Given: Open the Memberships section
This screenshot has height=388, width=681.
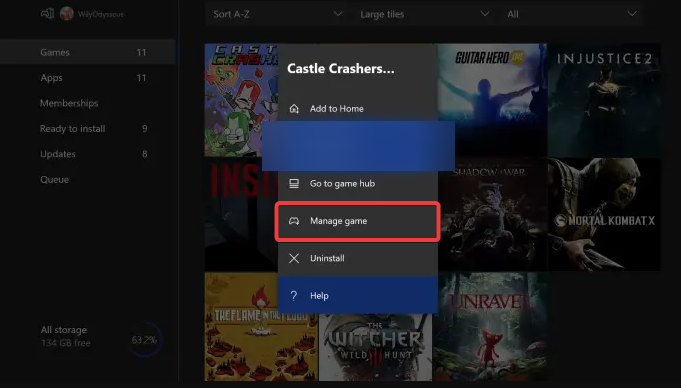Looking at the screenshot, I should coord(88,103).
